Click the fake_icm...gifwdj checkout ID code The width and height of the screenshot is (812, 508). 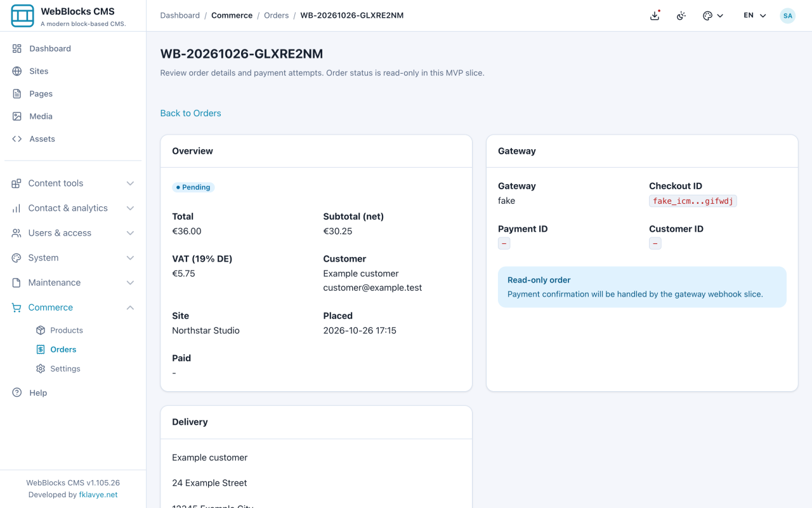click(x=693, y=201)
